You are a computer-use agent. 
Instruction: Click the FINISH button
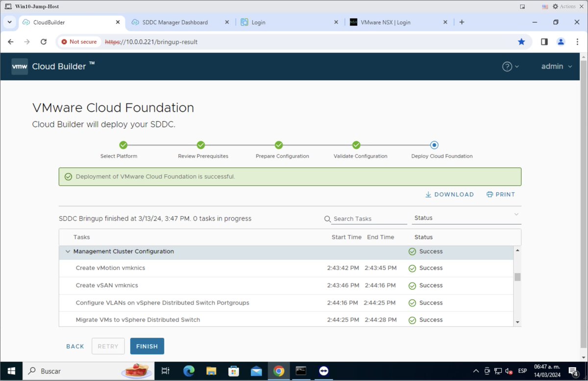pos(147,346)
